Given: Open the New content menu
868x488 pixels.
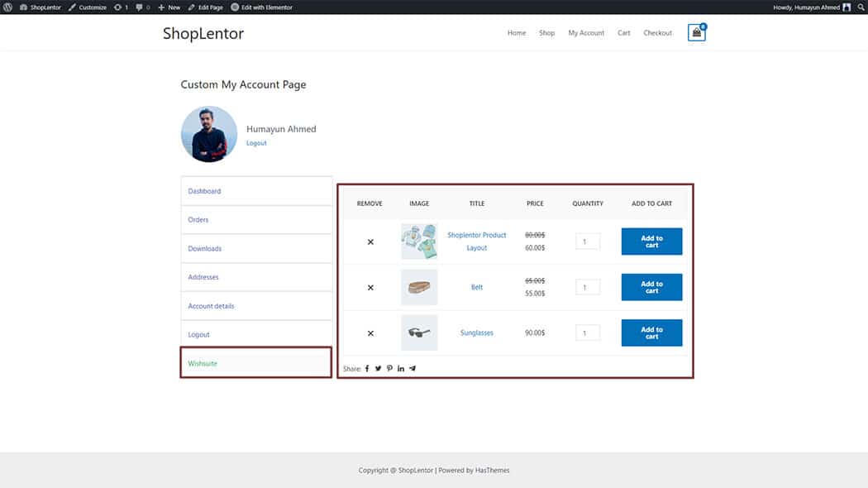Looking at the screenshot, I should 169,7.
